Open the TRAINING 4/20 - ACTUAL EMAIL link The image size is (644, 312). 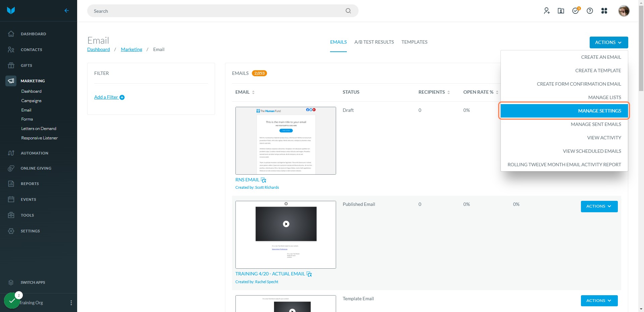pyautogui.click(x=270, y=274)
